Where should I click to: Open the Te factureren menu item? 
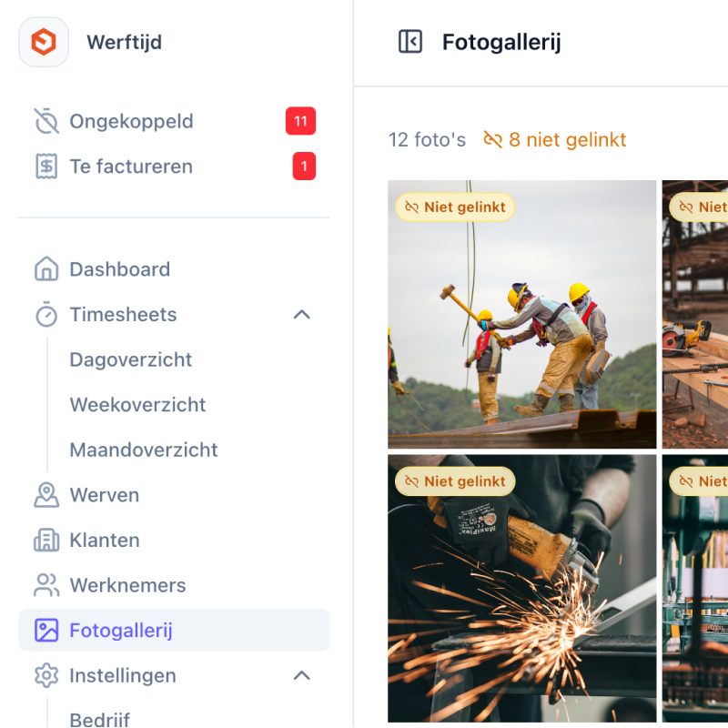point(174,167)
